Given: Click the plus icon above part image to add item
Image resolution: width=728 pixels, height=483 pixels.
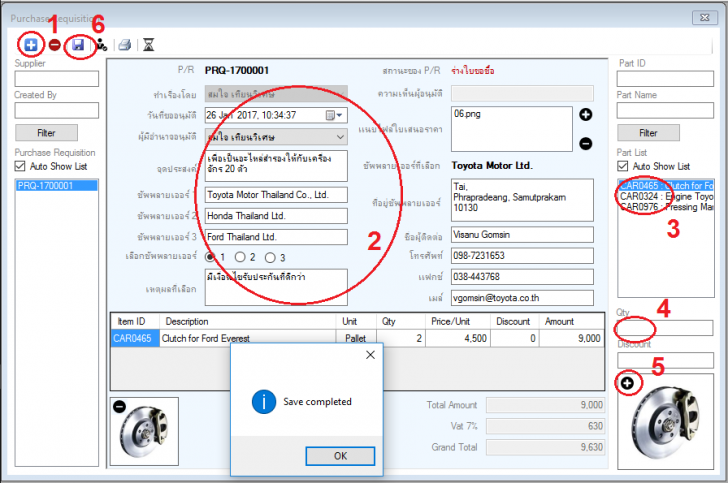Looking at the screenshot, I should 627,383.
